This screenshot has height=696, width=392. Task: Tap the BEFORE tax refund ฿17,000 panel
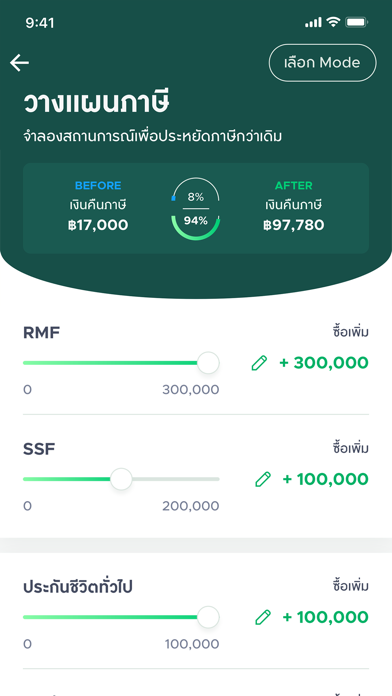coord(98,206)
